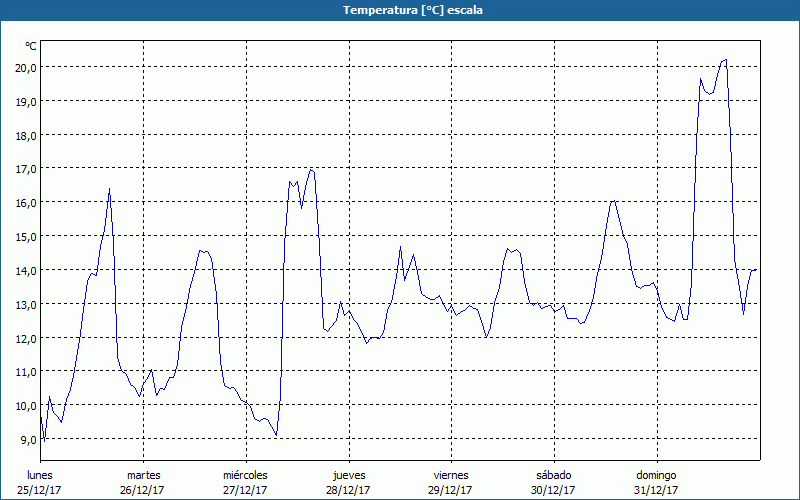Select the 28/12/17 date on the axis
800x500 pixels.
pyautogui.click(x=348, y=490)
